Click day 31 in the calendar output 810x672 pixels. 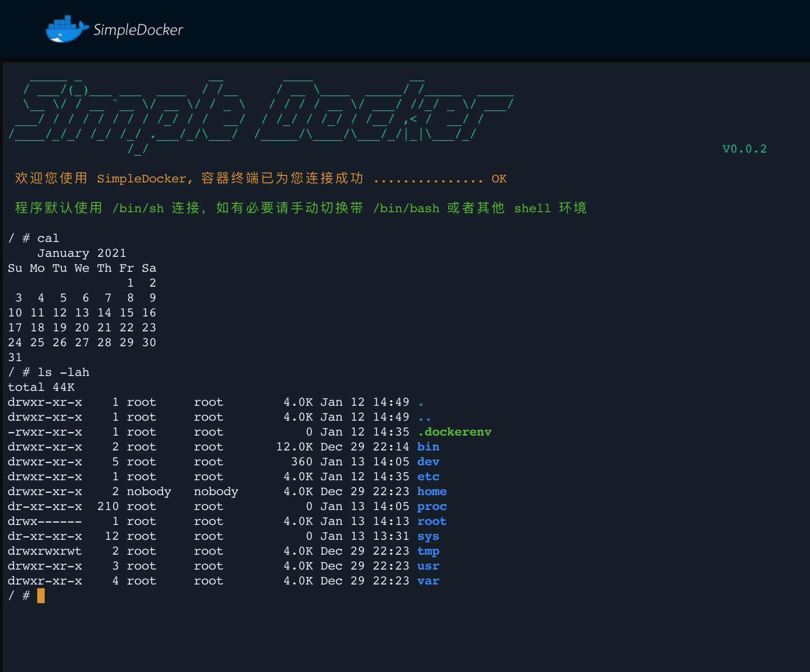[x=15, y=357]
